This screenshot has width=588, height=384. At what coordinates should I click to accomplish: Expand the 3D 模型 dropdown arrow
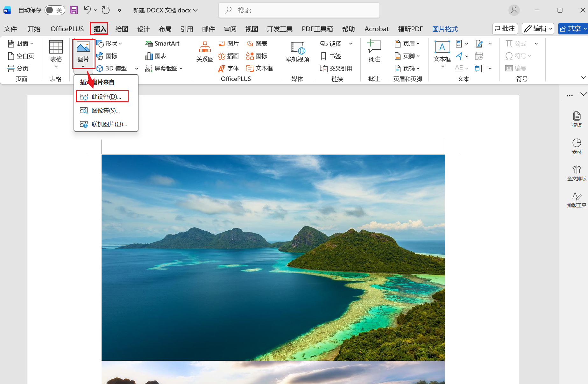tap(137, 68)
